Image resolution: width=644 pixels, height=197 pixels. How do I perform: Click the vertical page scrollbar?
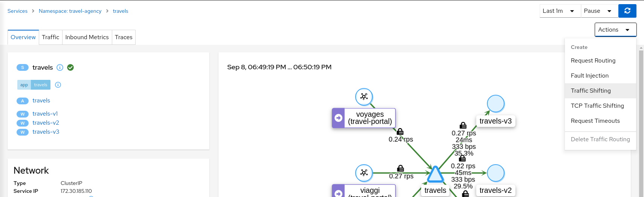click(x=641, y=121)
